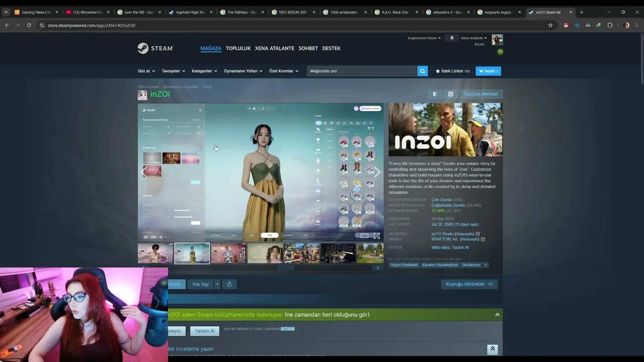Open the notification bell in Steam header
The height and width of the screenshot is (362, 644).
click(452, 38)
